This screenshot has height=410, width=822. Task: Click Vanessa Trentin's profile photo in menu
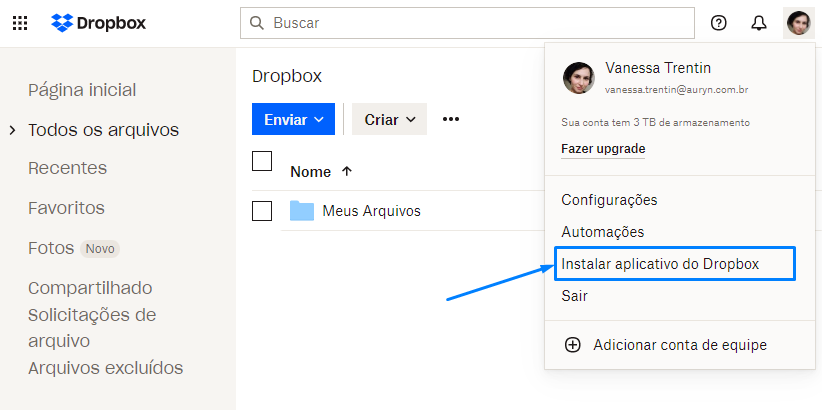579,78
